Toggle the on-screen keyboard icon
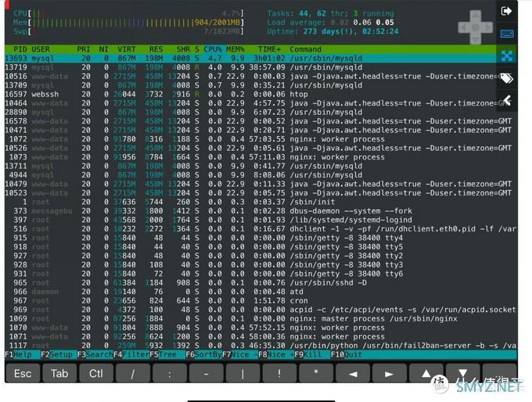The height and width of the screenshot is (402, 532). tap(507, 34)
